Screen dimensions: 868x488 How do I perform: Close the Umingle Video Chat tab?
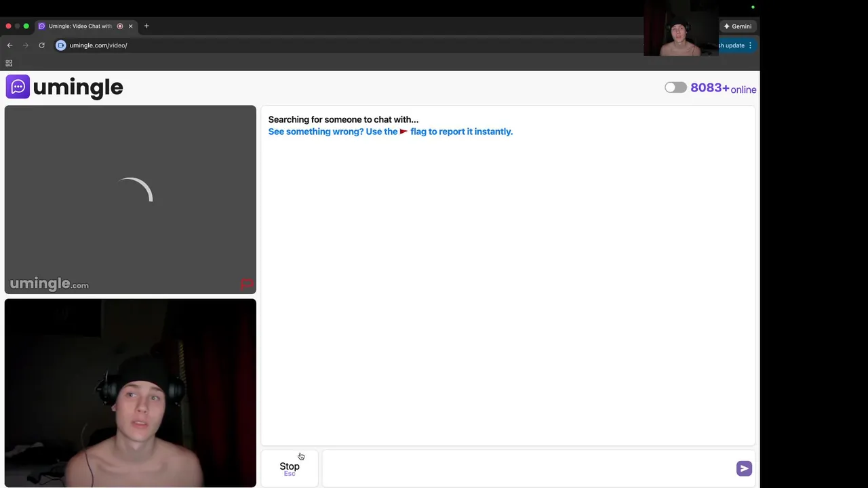pyautogui.click(x=130, y=26)
